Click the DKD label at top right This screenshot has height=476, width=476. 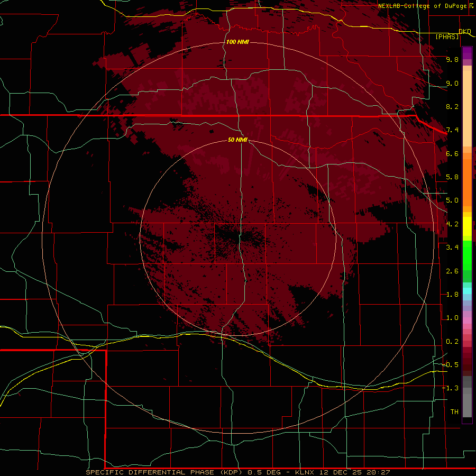pos(465,31)
